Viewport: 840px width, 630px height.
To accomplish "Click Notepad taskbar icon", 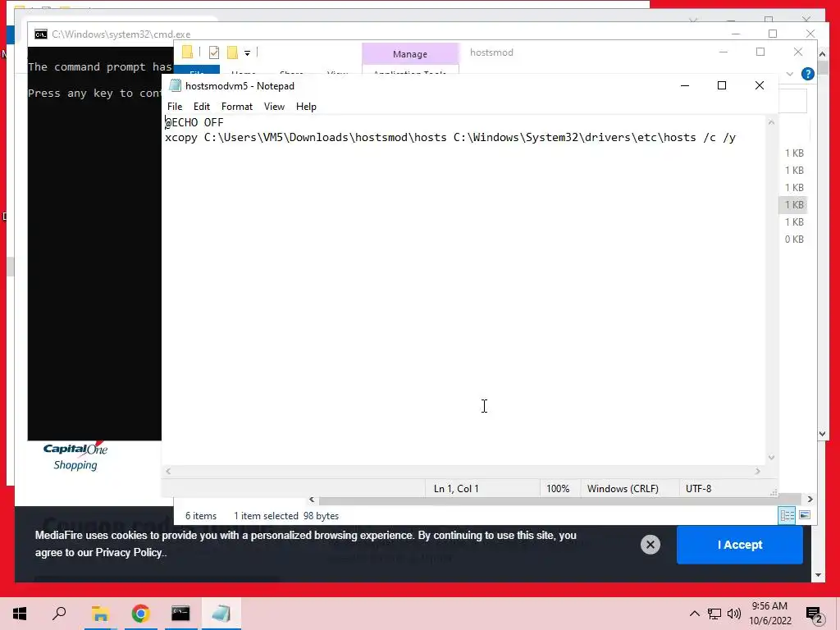I will point(221,614).
